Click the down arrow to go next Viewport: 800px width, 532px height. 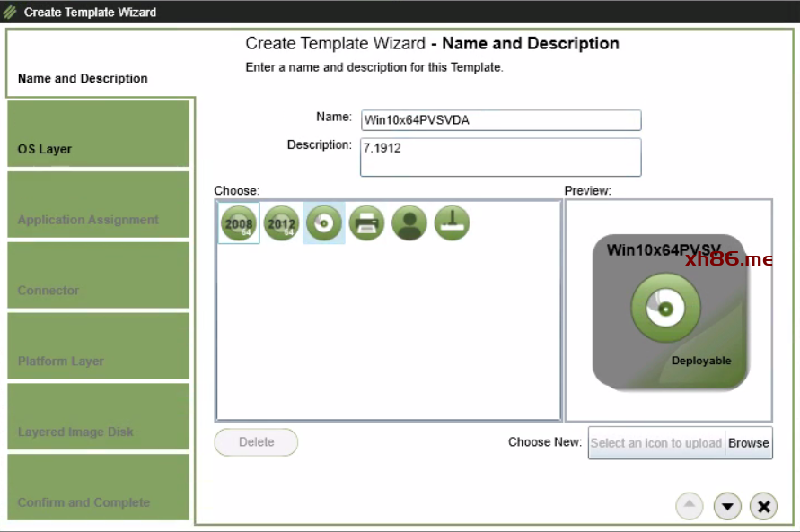tap(727, 507)
